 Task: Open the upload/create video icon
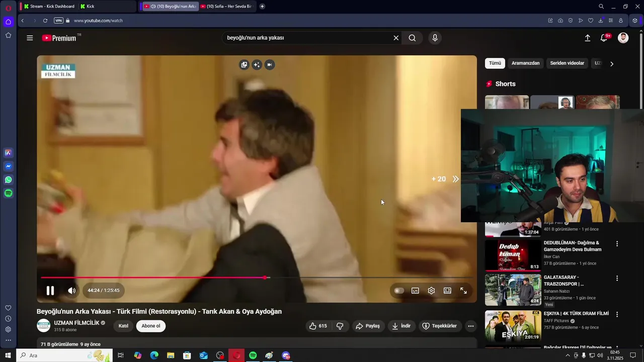click(x=587, y=38)
